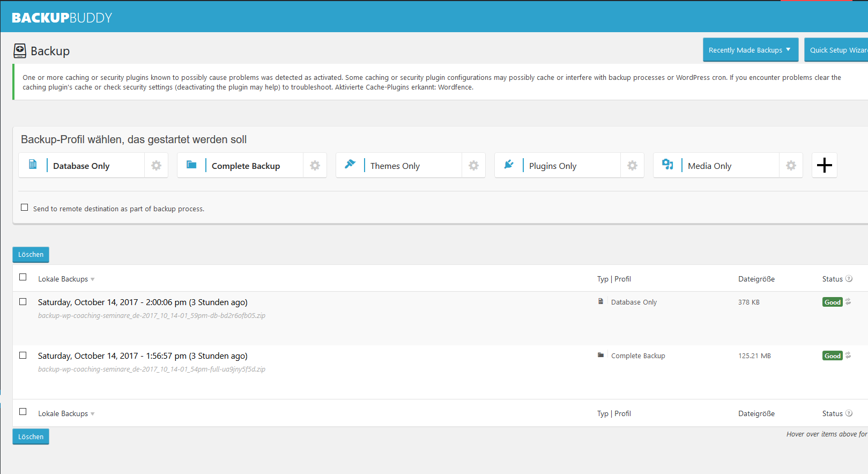Viewport: 868px width, 474px height.
Task: Click the Media Only media icon
Action: 667,164
